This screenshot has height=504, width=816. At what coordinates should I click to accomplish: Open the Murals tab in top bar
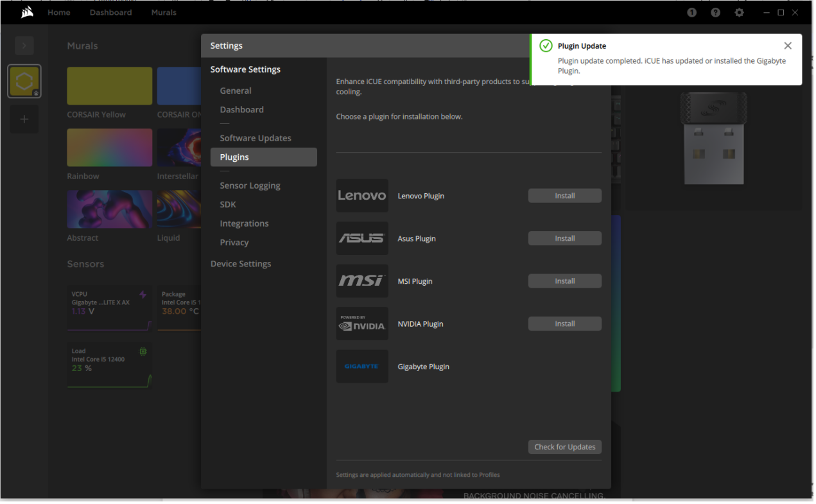[x=164, y=12]
